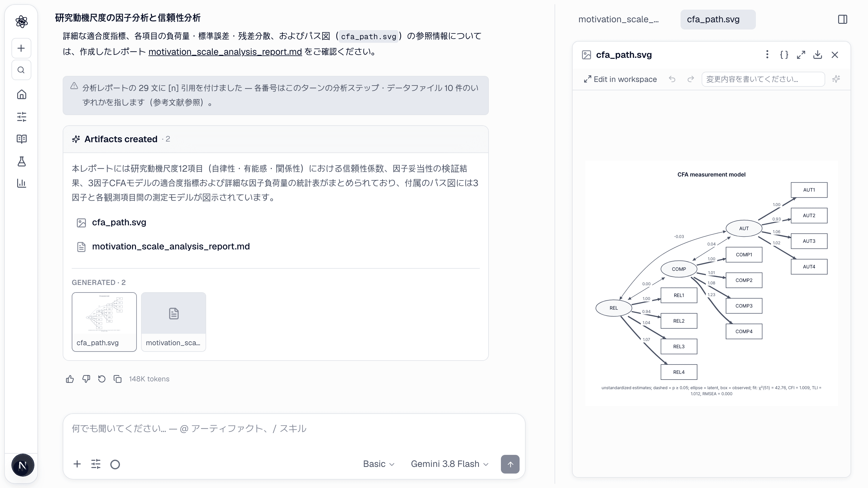
Task: Go to home via sidebar icon
Action: pos(22,95)
